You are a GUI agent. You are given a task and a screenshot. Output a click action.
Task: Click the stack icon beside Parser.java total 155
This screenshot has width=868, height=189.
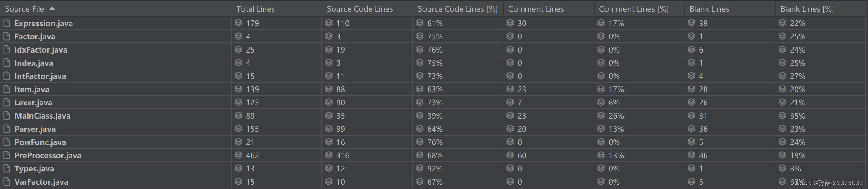point(238,129)
